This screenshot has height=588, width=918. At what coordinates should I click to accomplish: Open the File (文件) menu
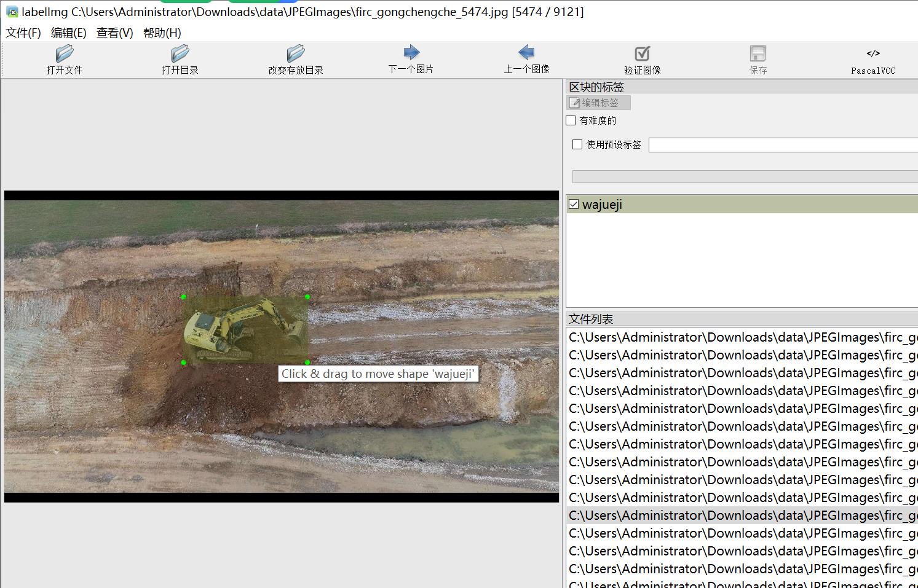pos(23,33)
